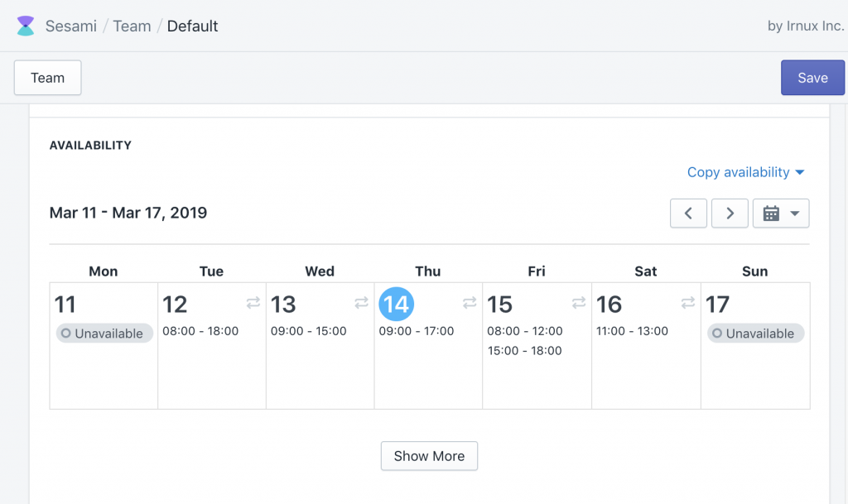This screenshot has width=848, height=504.
Task: Click Show More button
Action: point(429,456)
